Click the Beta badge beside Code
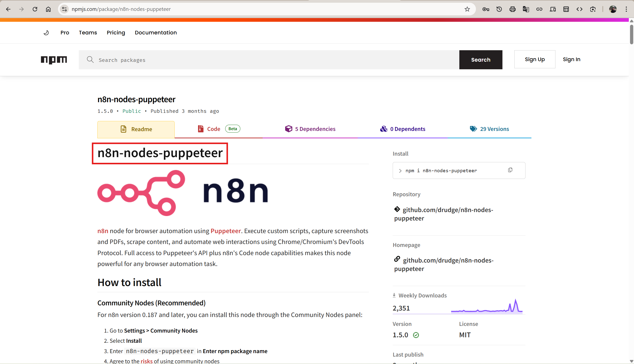The height and width of the screenshot is (364, 634). (x=233, y=129)
